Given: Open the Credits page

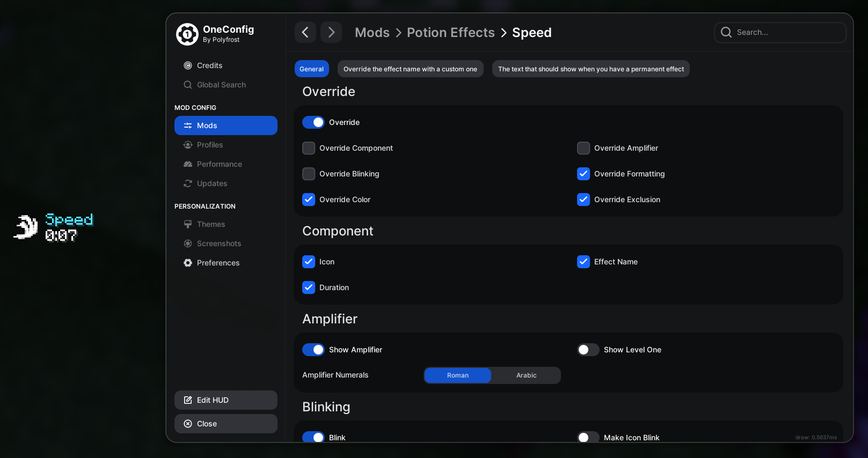Looking at the screenshot, I should [x=226, y=65].
